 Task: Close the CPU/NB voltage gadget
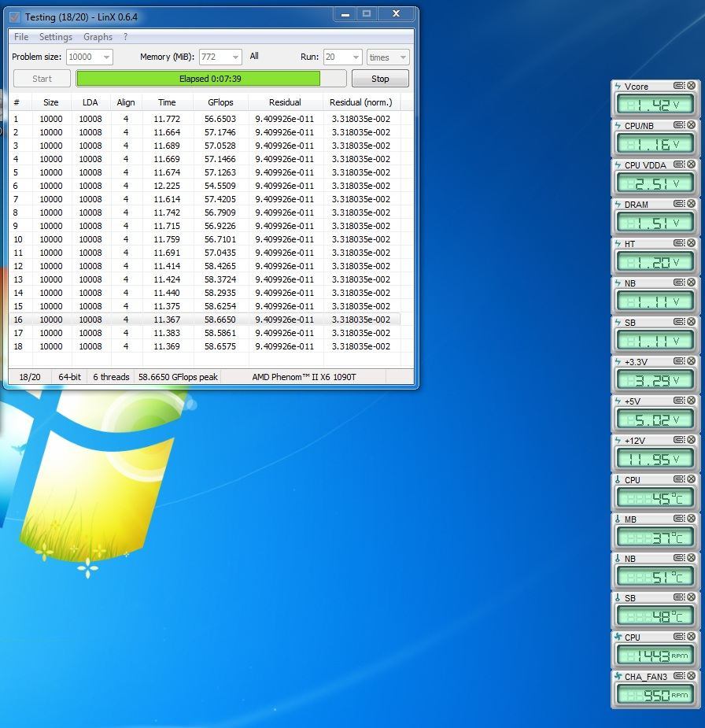point(691,125)
